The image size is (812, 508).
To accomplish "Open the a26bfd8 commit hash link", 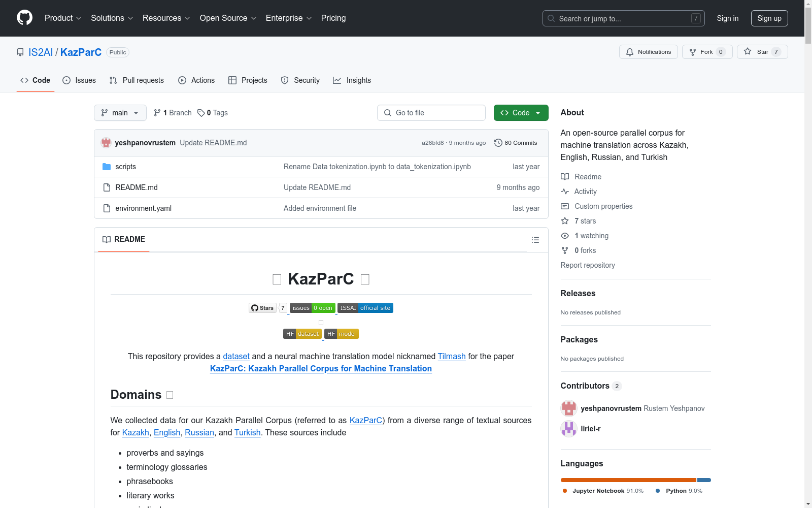I will coord(433,143).
